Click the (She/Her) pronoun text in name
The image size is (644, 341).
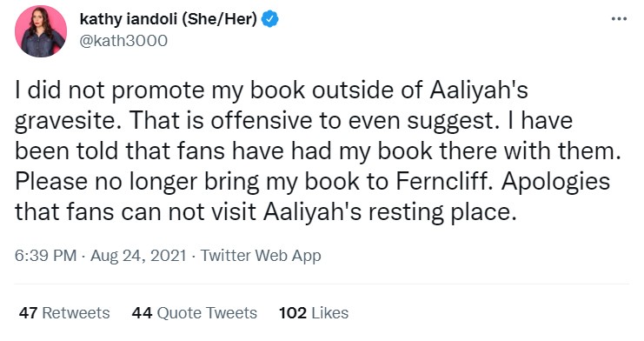219,19
